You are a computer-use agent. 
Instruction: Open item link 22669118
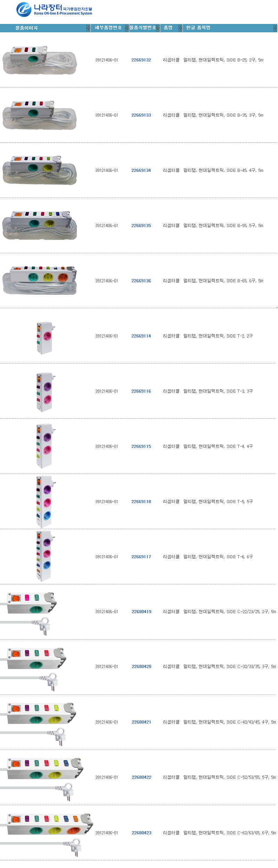(x=141, y=502)
